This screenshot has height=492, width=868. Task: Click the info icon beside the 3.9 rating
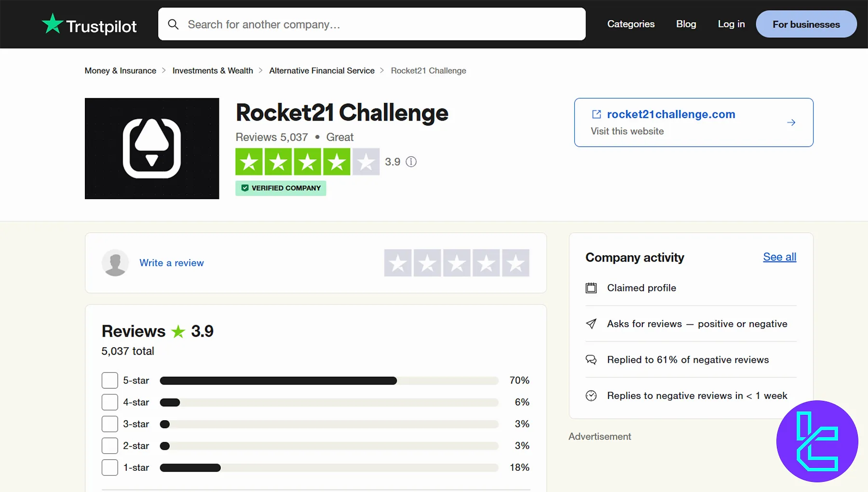411,162
